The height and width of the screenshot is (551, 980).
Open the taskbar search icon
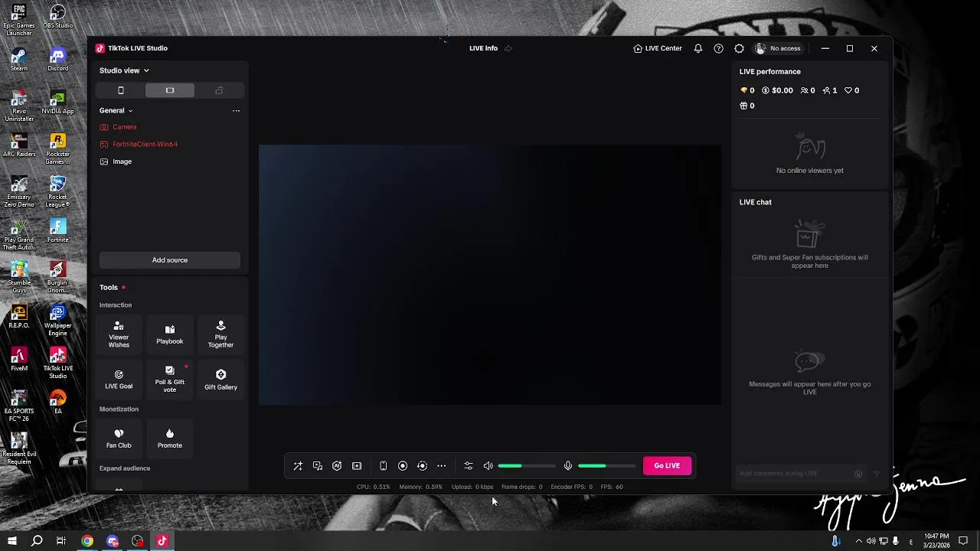tap(37, 541)
